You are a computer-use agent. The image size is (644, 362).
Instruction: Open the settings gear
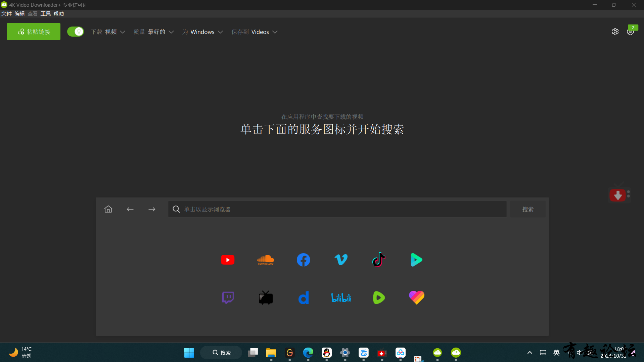pos(615,32)
